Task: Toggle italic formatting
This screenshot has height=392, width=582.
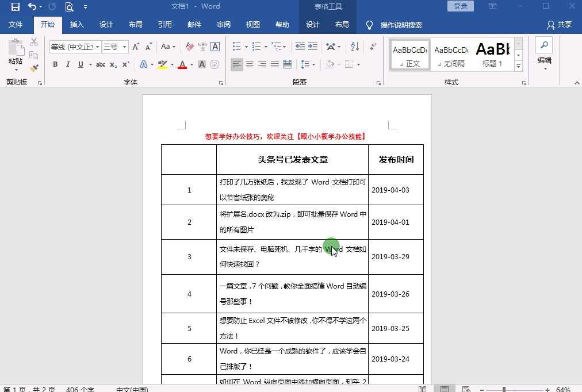Action: tap(68, 64)
